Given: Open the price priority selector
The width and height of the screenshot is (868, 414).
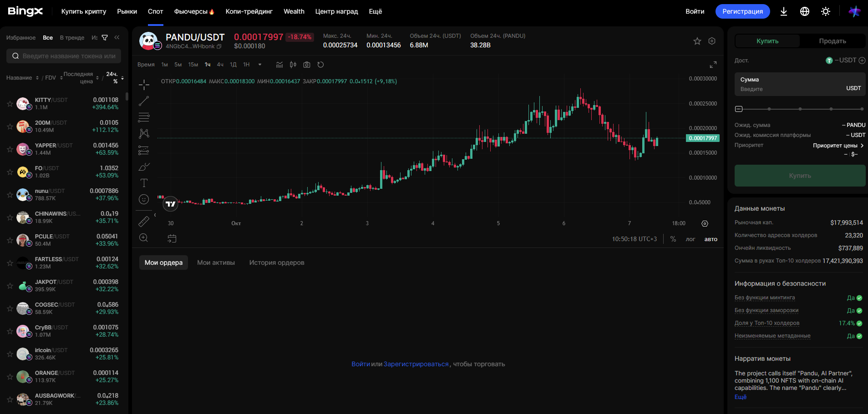Looking at the screenshot, I should (x=838, y=146).
